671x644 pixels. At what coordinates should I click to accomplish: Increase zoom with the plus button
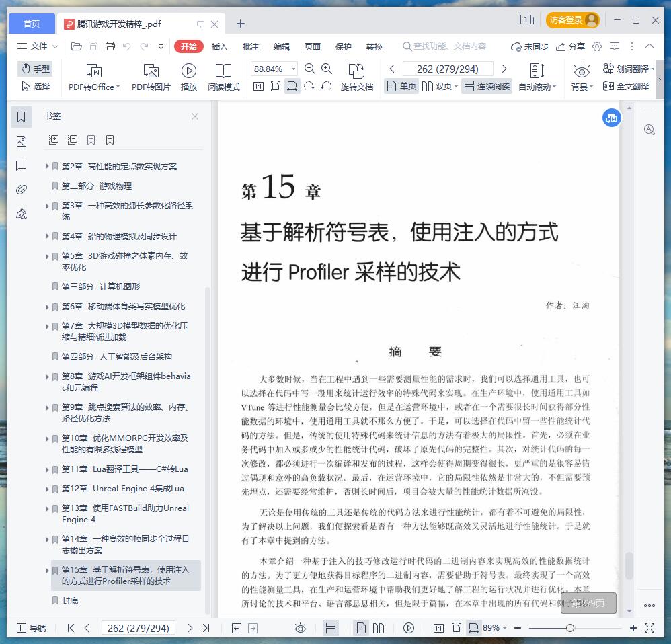click(x=633, y=628)
